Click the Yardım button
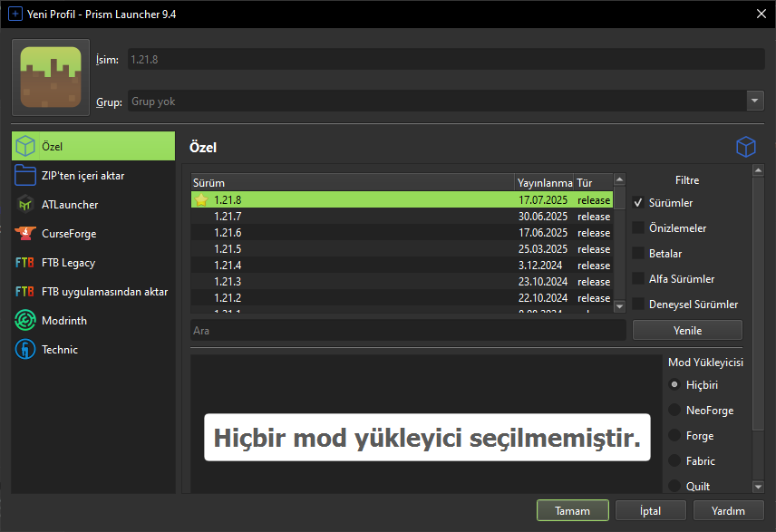This screenshot has width=776, height=532. tap(728, 510)
